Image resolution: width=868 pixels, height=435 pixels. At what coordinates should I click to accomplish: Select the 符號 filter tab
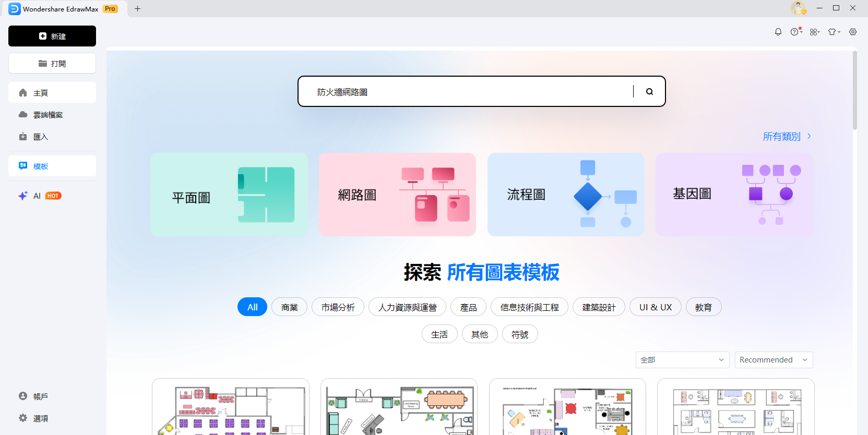click(520, 334)
